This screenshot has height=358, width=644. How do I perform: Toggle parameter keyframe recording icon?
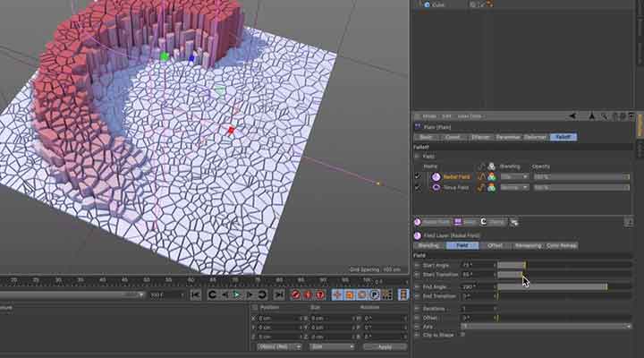(374, 294)
